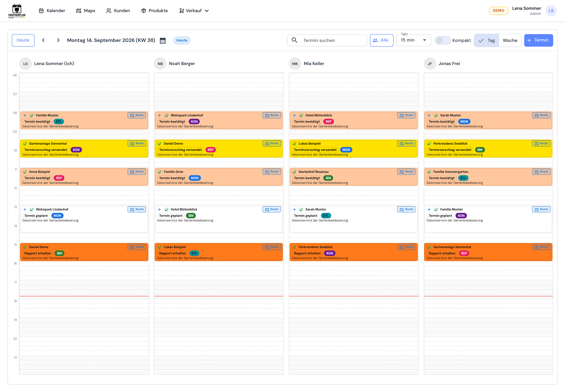Click the MK avatar of Mia Keller
Image resolution: width=565 pixels, height=392 pixels.
pos(295,64)
